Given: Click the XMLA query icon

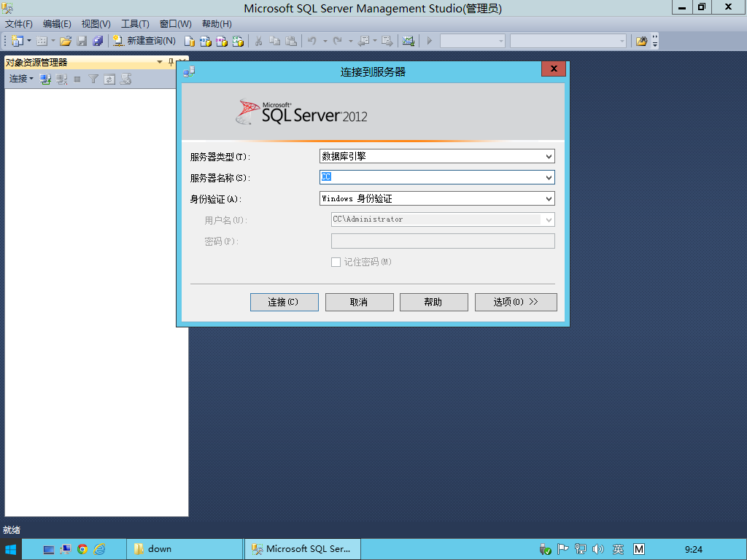Looking at the screenshot, I should pyautogui.click(x=238, y=41).
